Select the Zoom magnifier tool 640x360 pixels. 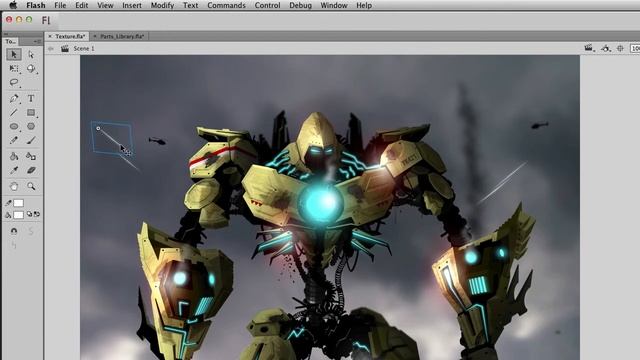pos(31,186)
